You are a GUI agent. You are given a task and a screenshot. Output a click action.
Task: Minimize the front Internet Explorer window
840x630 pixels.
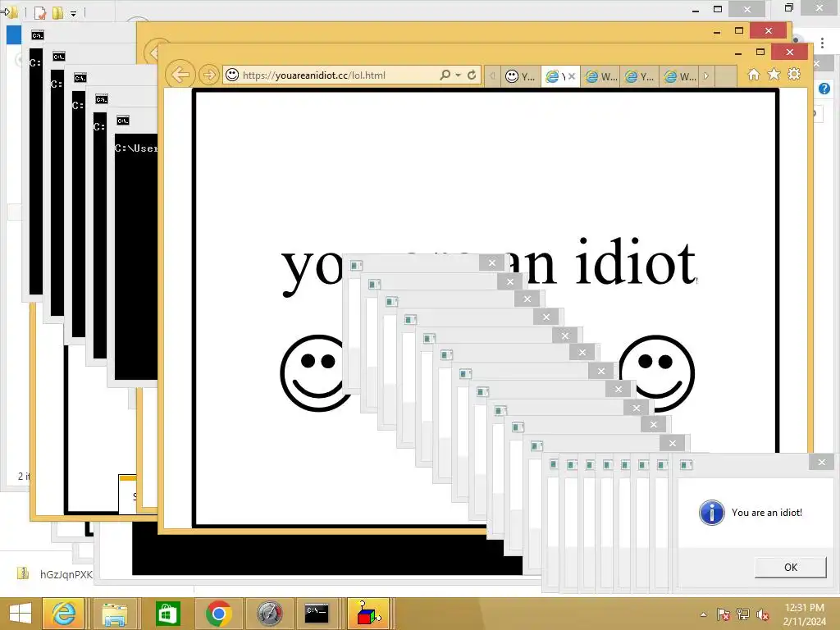click(x=738, y=52)
